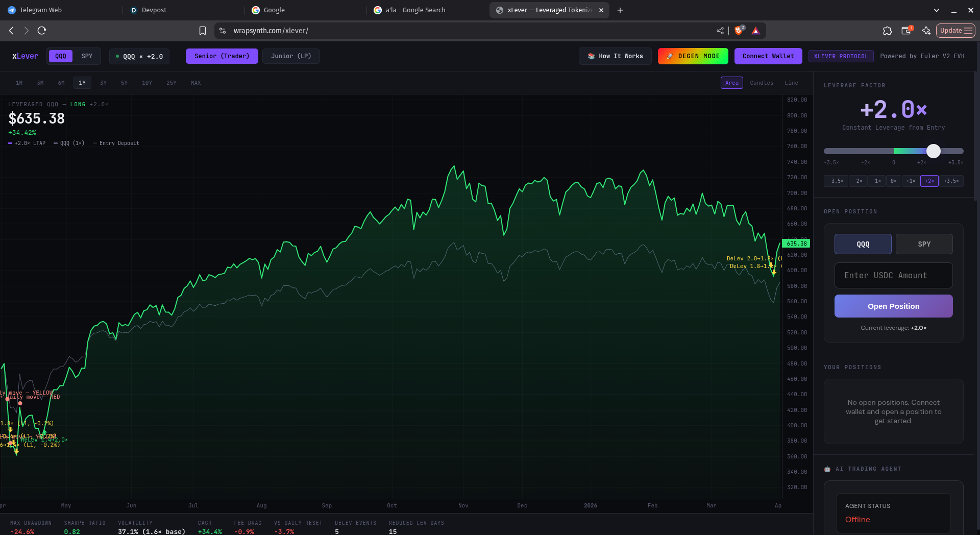Open Brave Wallet icon
The width and height of the screenshot is (980, 535).
907,31
